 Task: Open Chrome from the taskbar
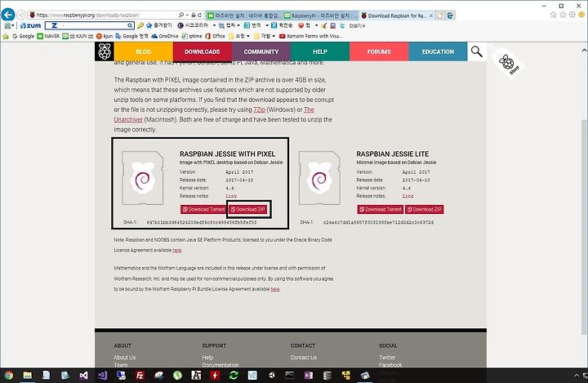(x=9, y=375)
